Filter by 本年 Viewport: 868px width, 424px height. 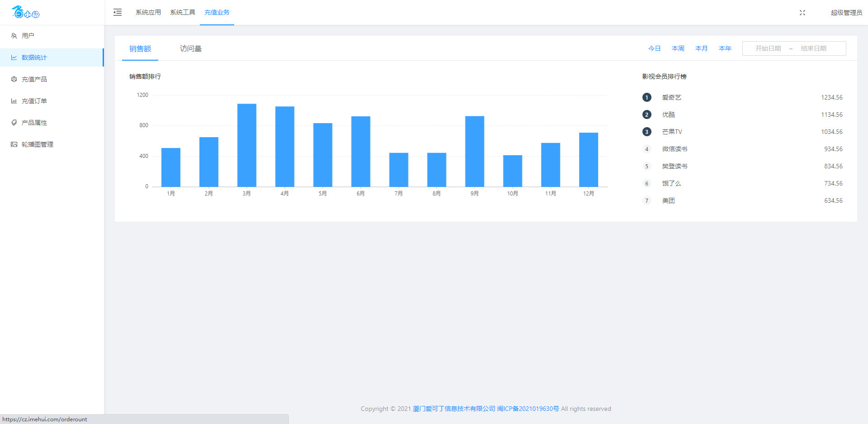[x=725, y=48]
